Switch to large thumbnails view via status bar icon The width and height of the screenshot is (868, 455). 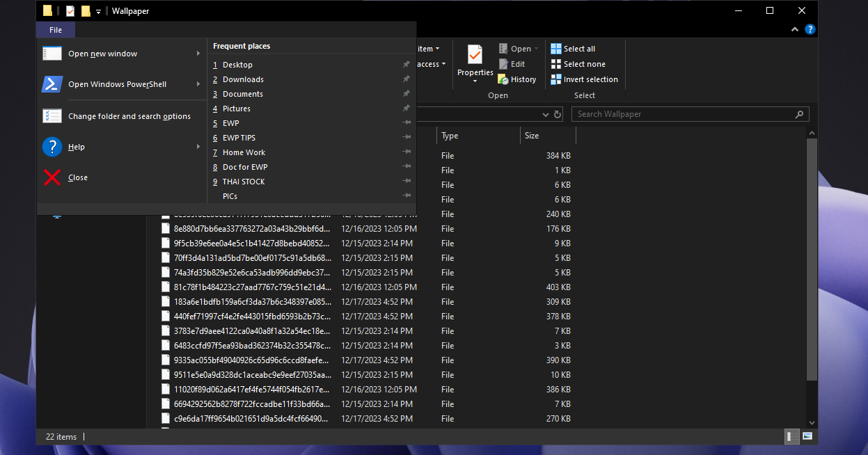pos(807,436)
